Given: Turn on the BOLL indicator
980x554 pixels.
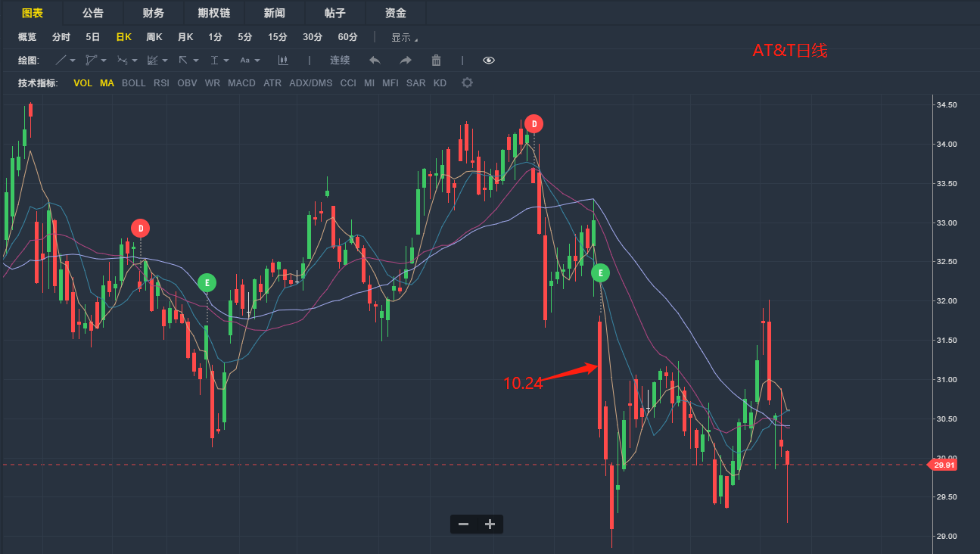Looking at the screenshot, I should (133, 82).
